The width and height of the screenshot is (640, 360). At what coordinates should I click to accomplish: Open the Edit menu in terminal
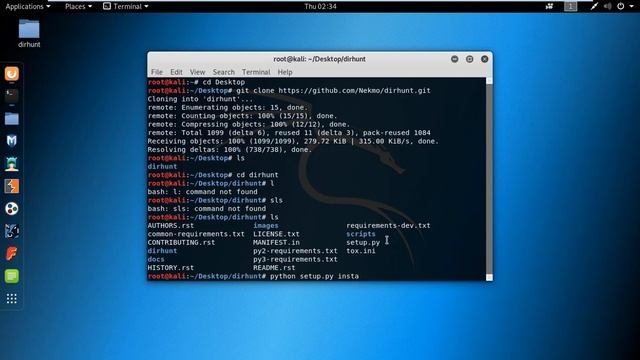tap(176, 72)
